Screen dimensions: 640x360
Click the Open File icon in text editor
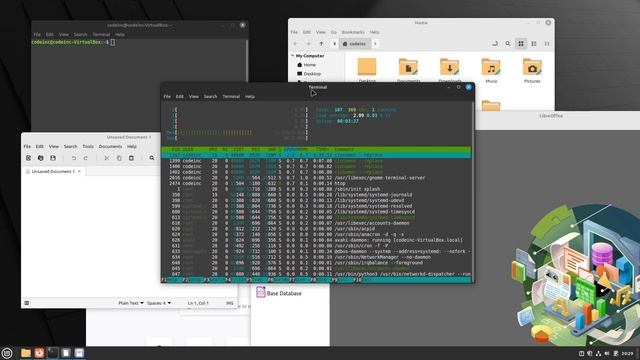(40, 158)
